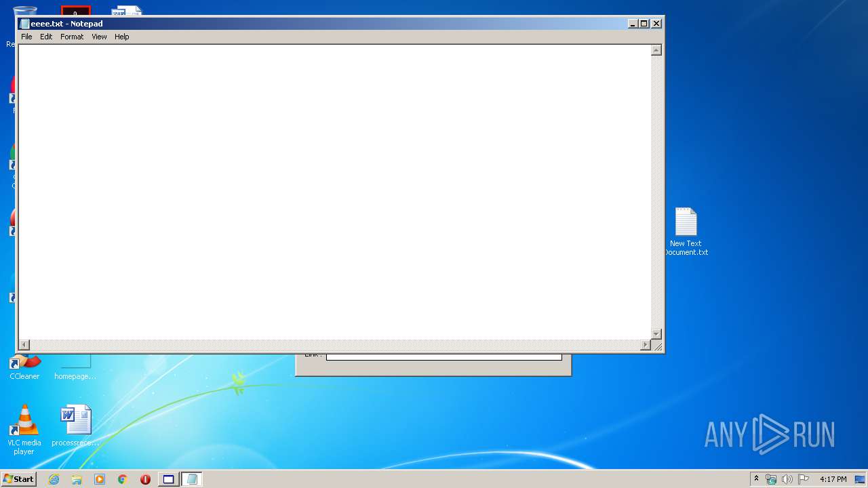Click the vertical scrollbar up arrow

pyautogui.click(x=656, y=50)
